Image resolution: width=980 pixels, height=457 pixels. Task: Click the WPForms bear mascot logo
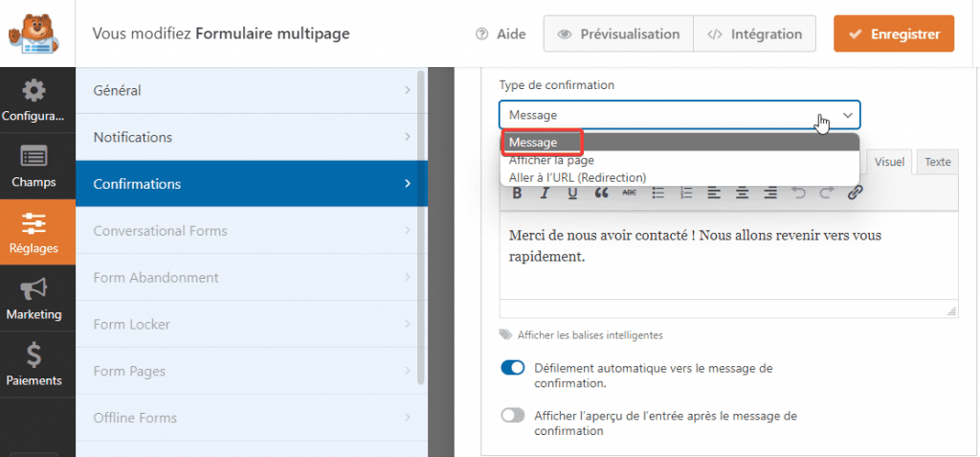point(35,33)
